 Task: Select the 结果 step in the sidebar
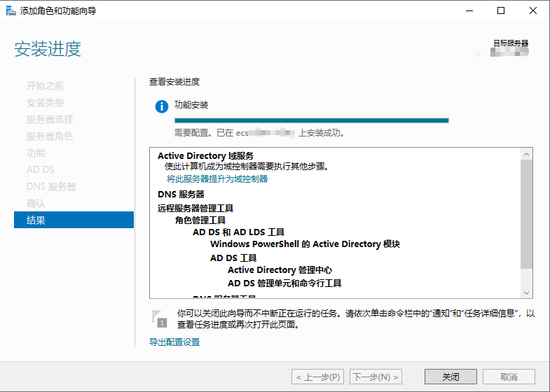pos(74,220)
